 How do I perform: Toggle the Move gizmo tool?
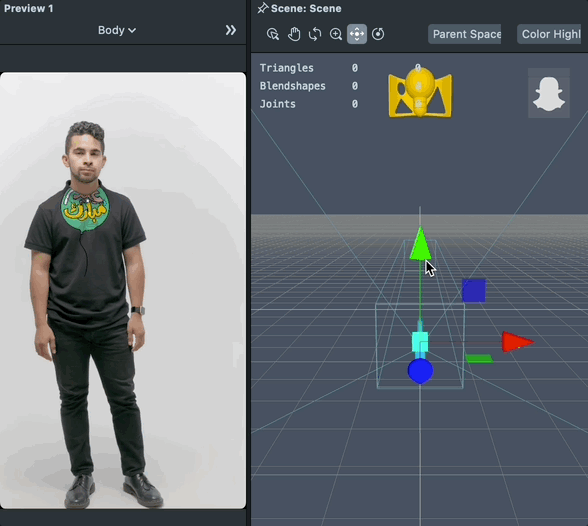(x=357, y=34)
